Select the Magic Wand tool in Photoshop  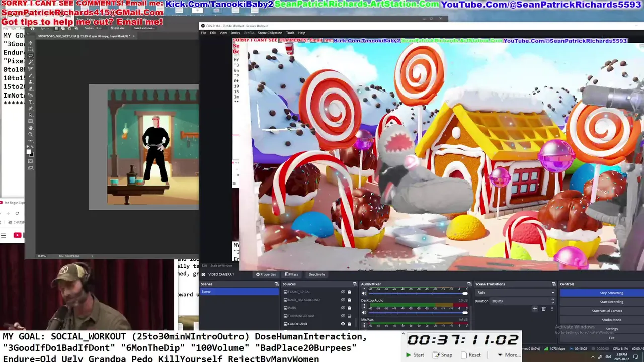click(x=30, y=62)
